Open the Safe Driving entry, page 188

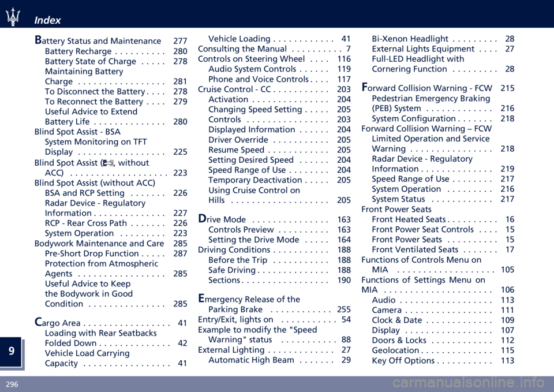(x=279, y=270)
